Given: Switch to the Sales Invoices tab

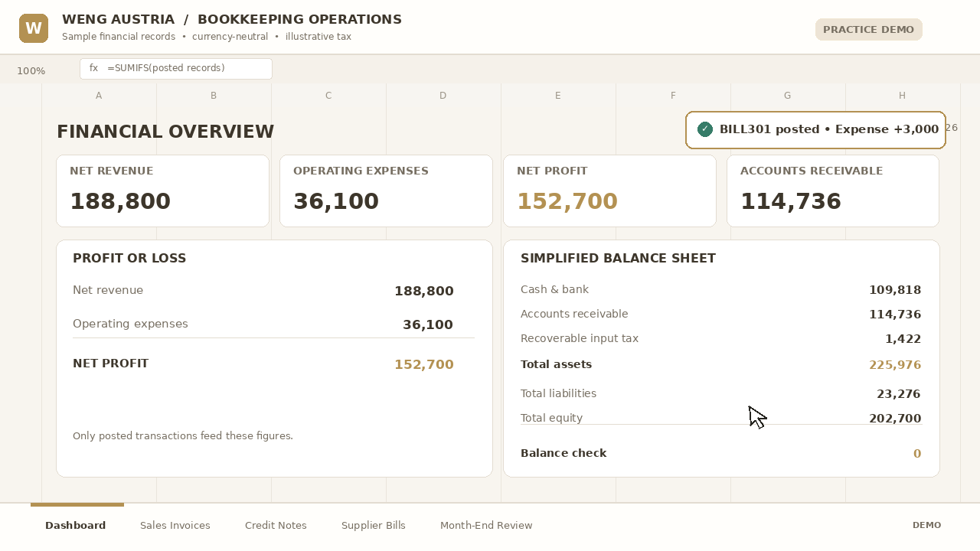Looking at the screenshot, I should (175, 526).
